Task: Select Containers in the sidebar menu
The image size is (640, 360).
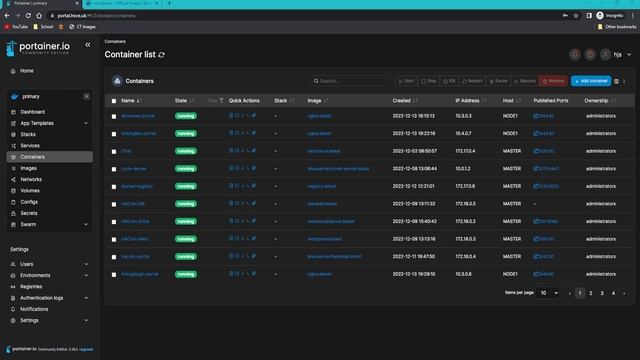Action: click(x=50, y=157)
